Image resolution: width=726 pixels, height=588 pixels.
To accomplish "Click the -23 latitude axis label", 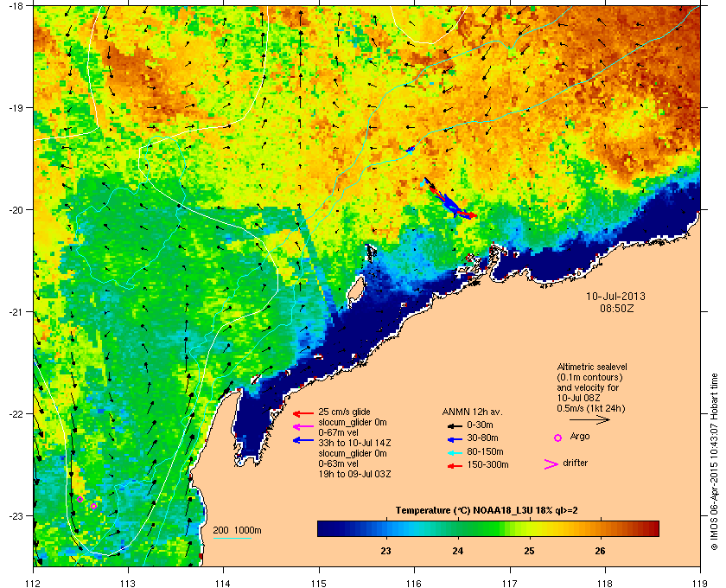I will pos(16,515).
